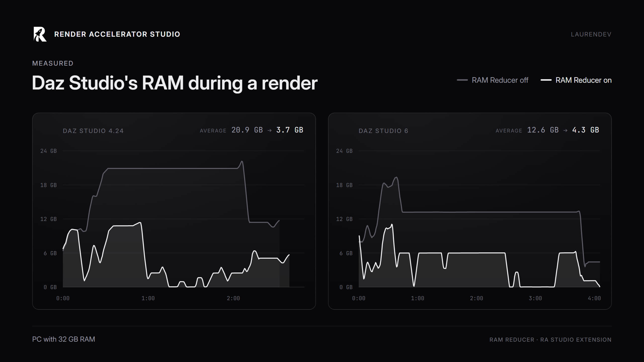The width and height of the screenshot is (644, 362).
Task: Click the RENDER ACCELERATOR STUDIO title text
Action: point(117,34)
